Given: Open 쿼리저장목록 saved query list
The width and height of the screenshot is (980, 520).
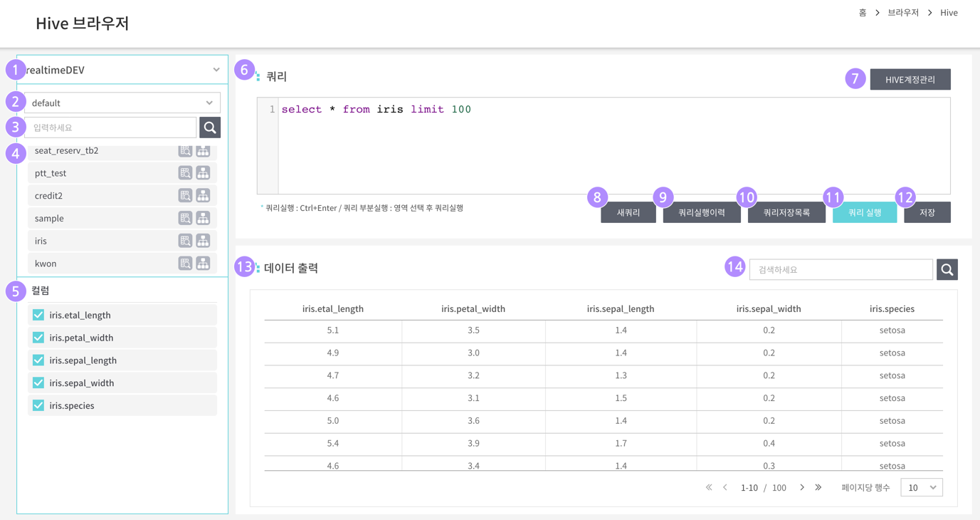Looking at the screenshot, I should [786, 212].
